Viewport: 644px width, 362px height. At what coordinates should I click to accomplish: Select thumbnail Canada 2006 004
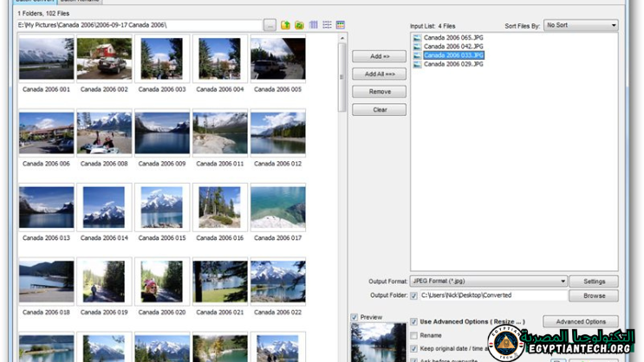coord(220,59)
